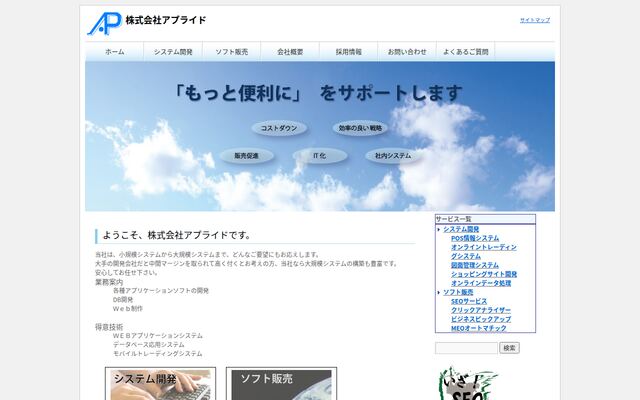The image size is (640, 400).
Task: Open the SEOサービス link
Action: 469,301
